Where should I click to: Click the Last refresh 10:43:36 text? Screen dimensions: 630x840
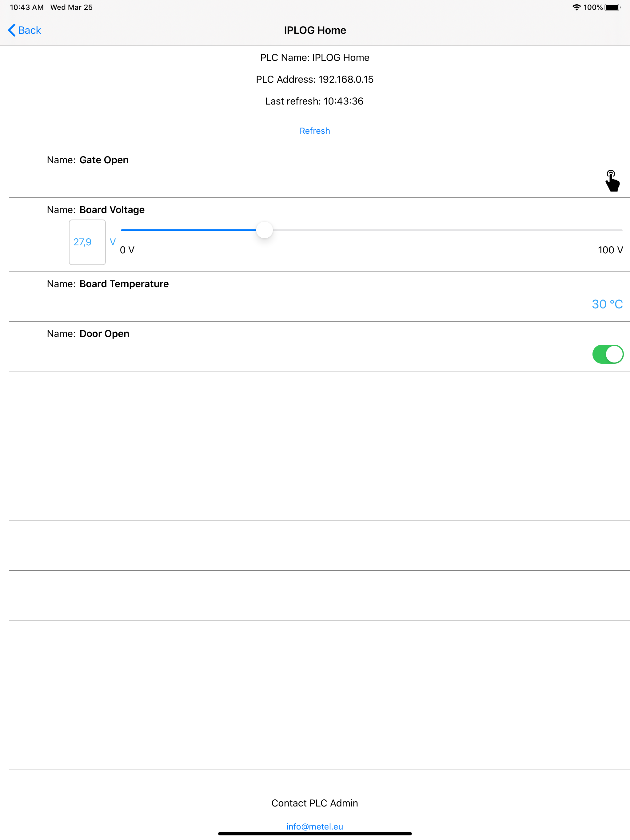pyautogui.click(x=314, y=101)
